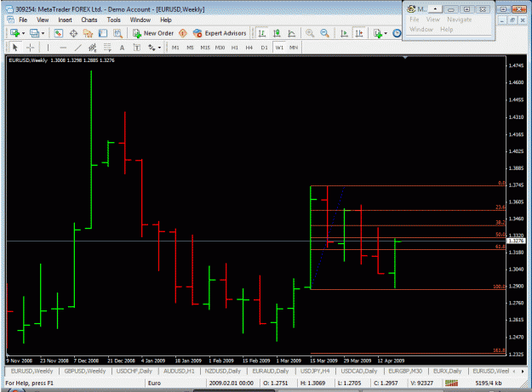Open the Strategy Tester icon

point(117,33)
